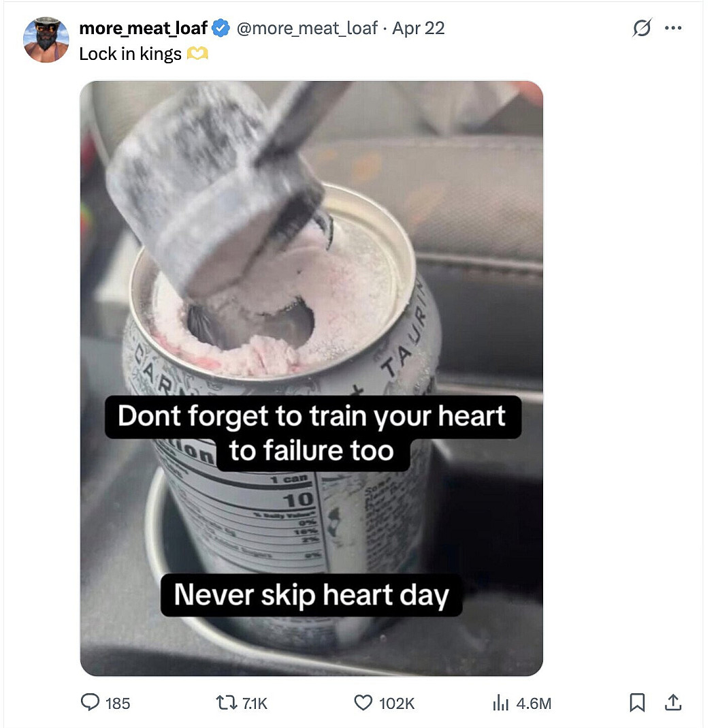Open the @more_meat_loaf handle link

(x=306, y=29)
